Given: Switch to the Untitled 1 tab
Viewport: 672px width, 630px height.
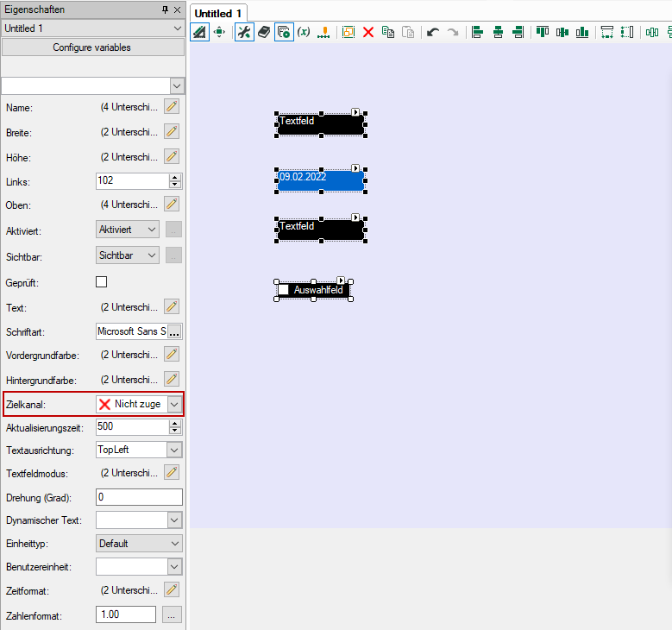Looking at the screenshot, I should [218, 13].
